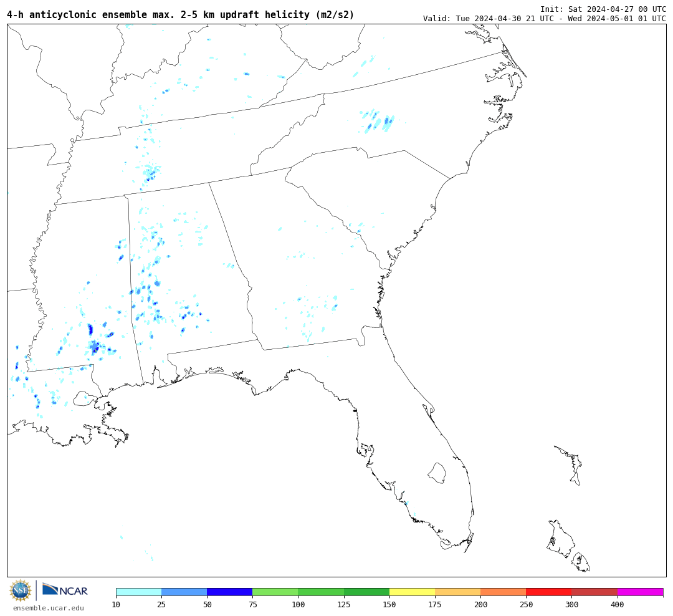Select the dark red 300-400 colorbar segment

(x=594, y=592)
